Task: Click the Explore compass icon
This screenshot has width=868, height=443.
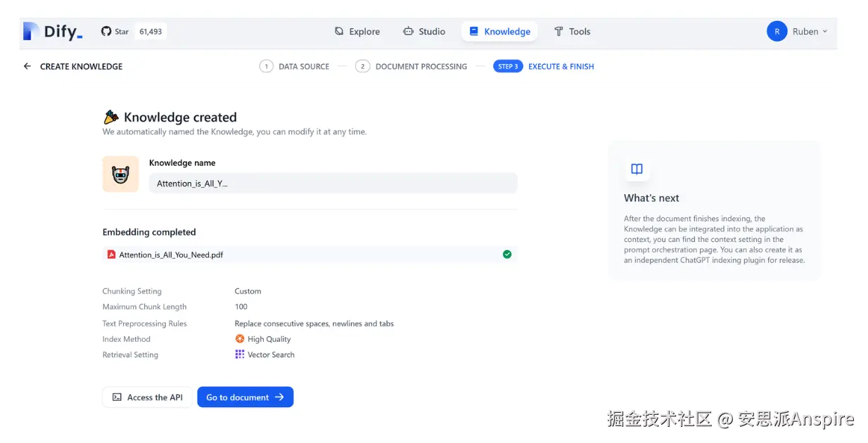Action: pos(339,32)
